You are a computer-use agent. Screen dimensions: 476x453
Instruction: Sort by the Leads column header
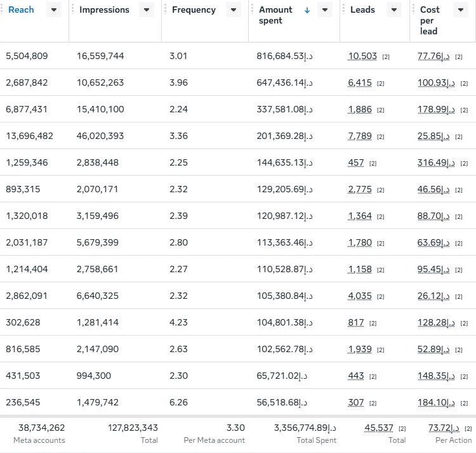pos(362,10)
